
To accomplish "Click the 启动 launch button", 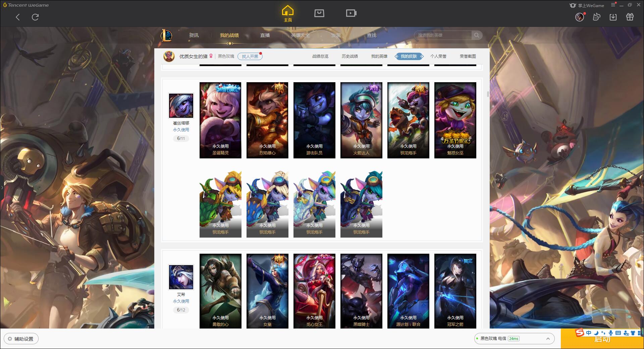I will tap(602, 339).
